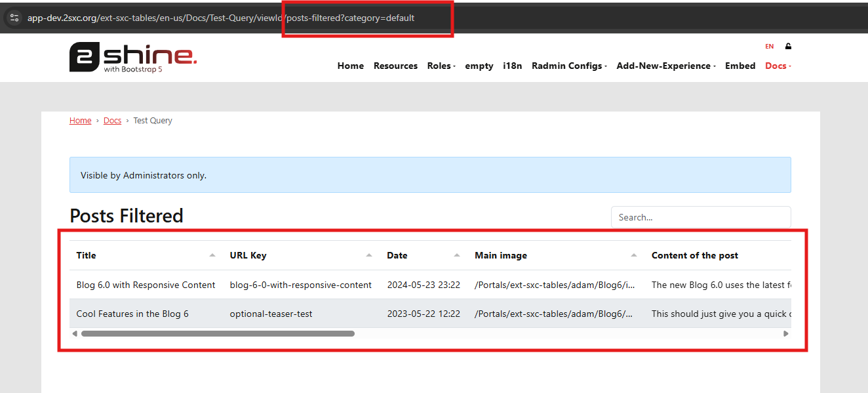Click the Test Query breadcrumb

[x=153, y=121]
